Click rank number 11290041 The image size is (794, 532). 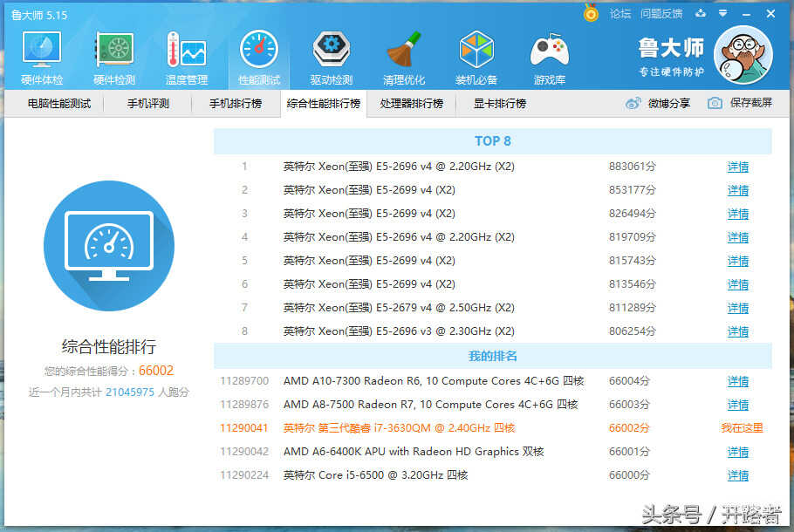tap(244, 428)
